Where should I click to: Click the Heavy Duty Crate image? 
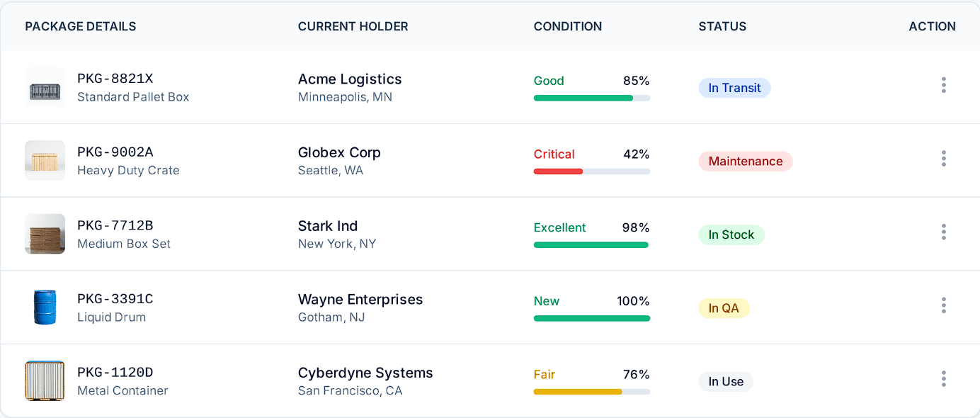(x=45, y=160)
